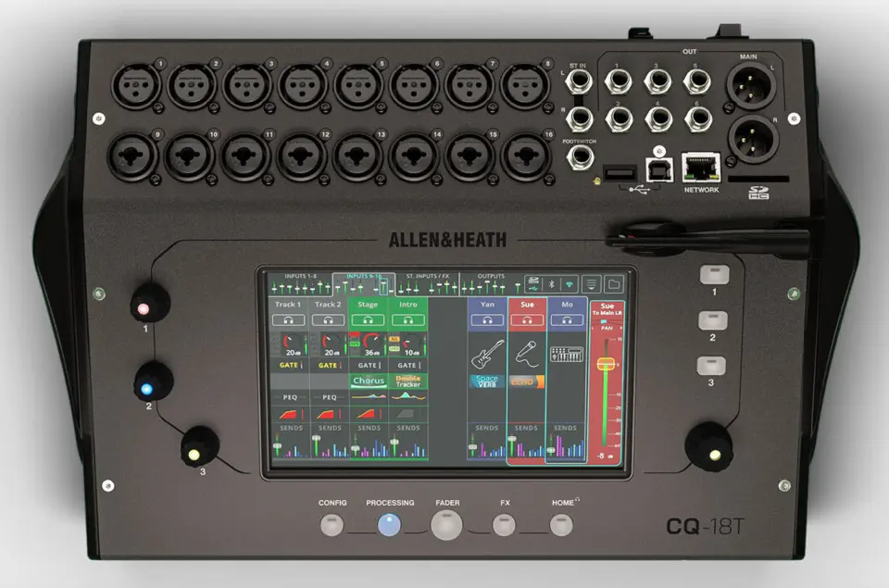Tap the guitar icon on Yan channel
Viewport: 889px width, 588px height.
coord(487,354)
